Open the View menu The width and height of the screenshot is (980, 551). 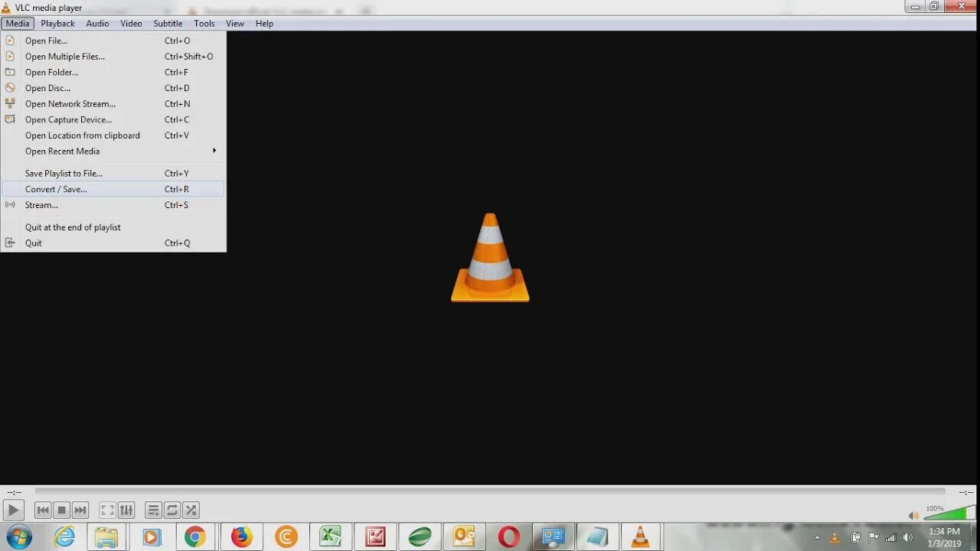pos(235,24)
